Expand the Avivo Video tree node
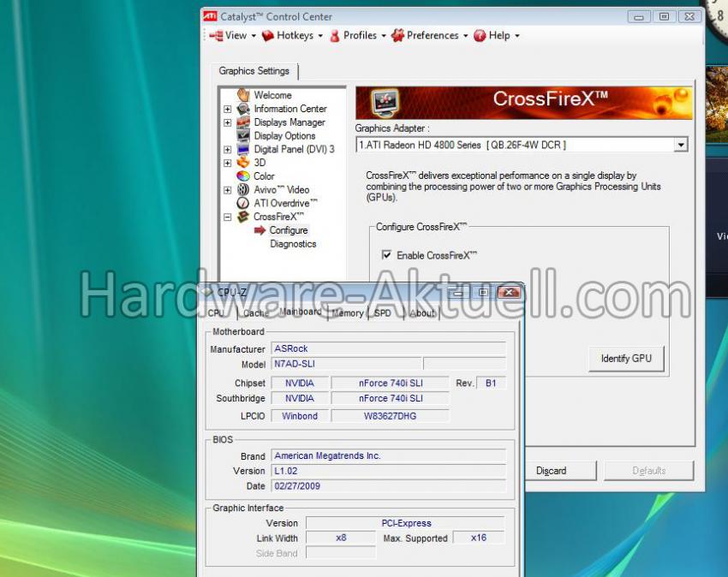The width and height of the screenshot is (728, 577). tap(228, 190)
